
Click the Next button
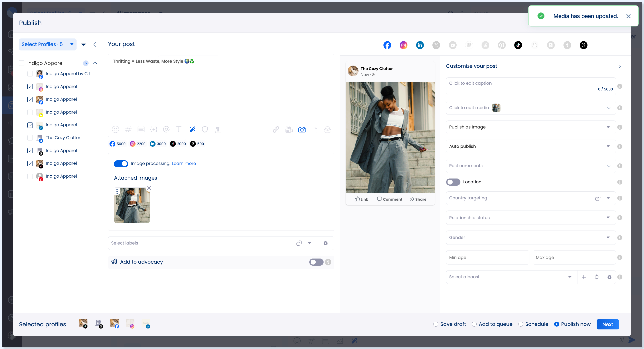click(x=608, y=324)
